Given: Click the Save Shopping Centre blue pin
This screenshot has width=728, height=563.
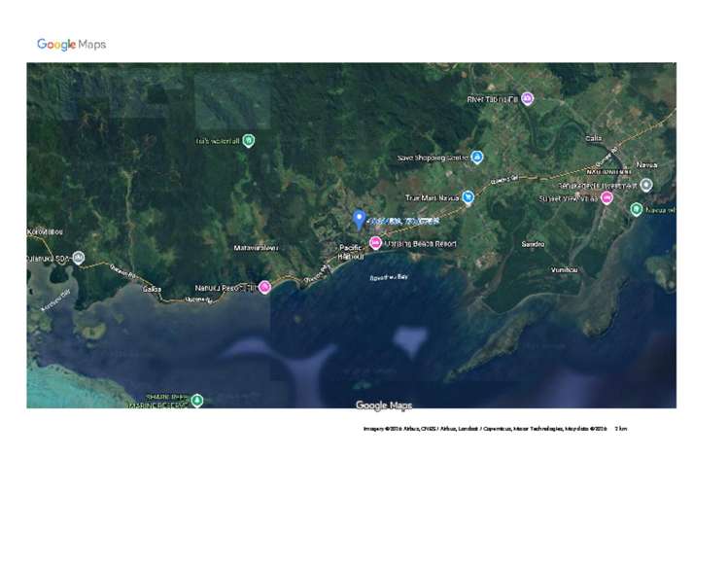Looking at the screenshot, I should (x=477, y=158).
